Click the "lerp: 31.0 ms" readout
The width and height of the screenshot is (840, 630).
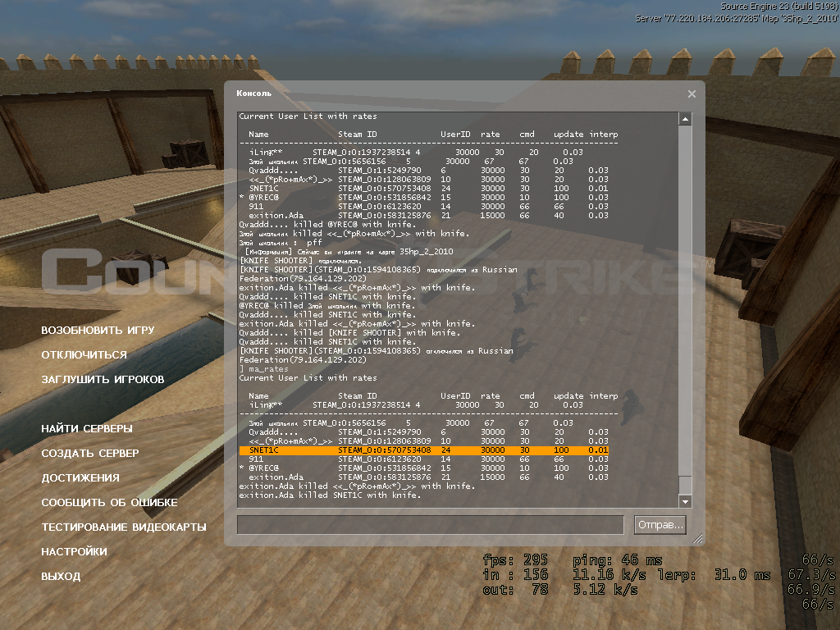point(714,575)
